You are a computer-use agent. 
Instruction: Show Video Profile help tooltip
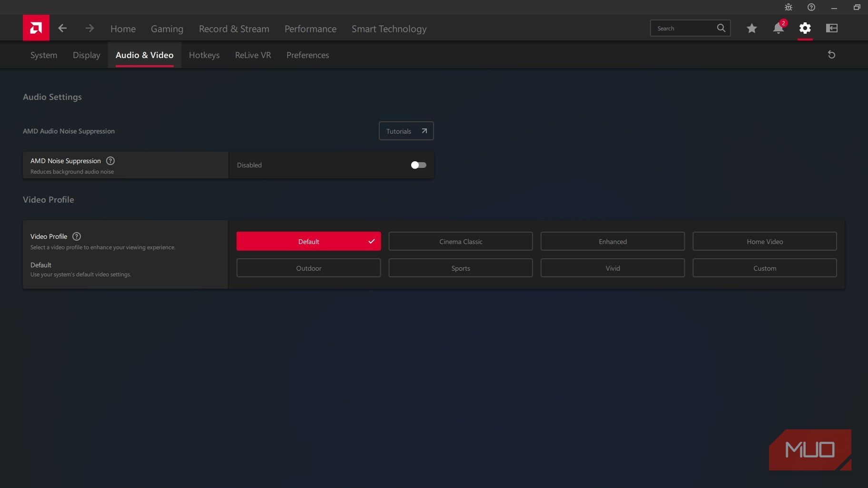coord(77,236)
